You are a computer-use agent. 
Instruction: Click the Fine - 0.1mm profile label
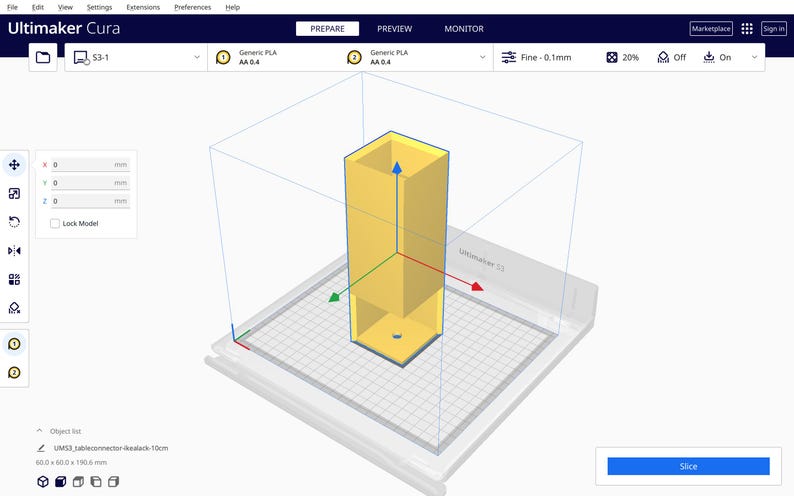[x=546, y=57]
